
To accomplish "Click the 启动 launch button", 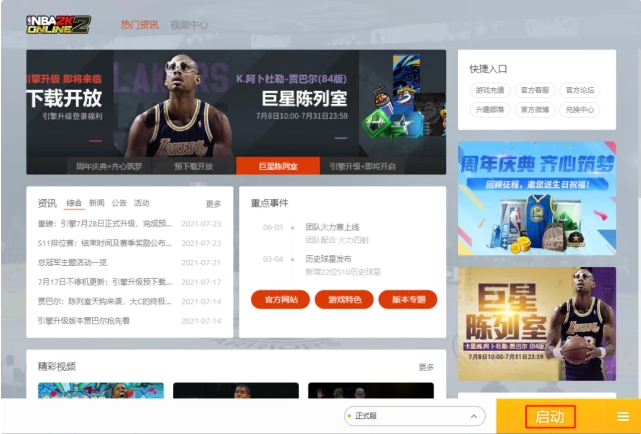I will click(550, 416).
